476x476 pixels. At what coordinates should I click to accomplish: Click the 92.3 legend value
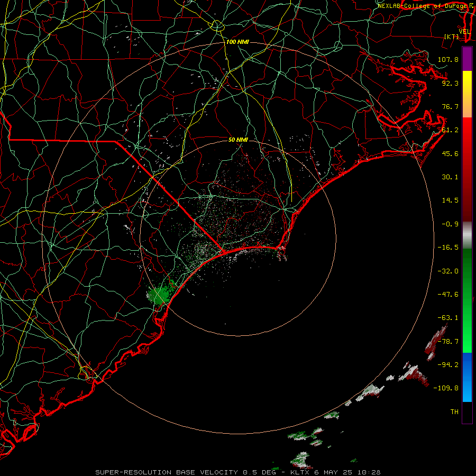point(450,83)
